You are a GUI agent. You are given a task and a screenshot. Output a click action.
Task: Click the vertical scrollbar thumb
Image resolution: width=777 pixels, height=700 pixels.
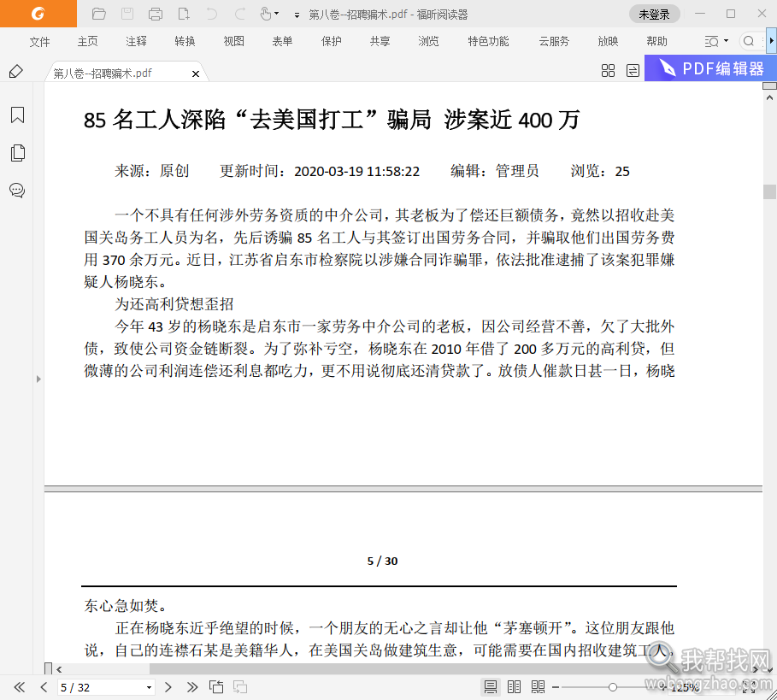click(769, 191)
